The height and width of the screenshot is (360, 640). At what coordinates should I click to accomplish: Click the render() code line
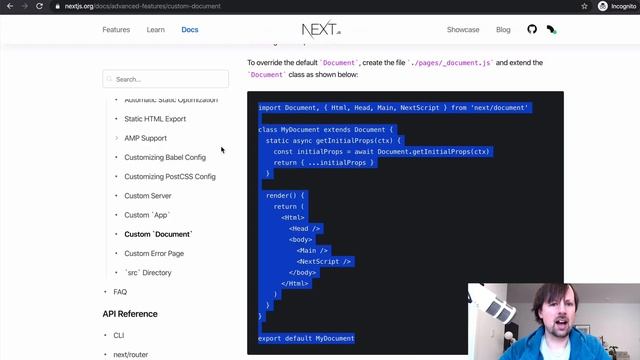click(285, 196)
